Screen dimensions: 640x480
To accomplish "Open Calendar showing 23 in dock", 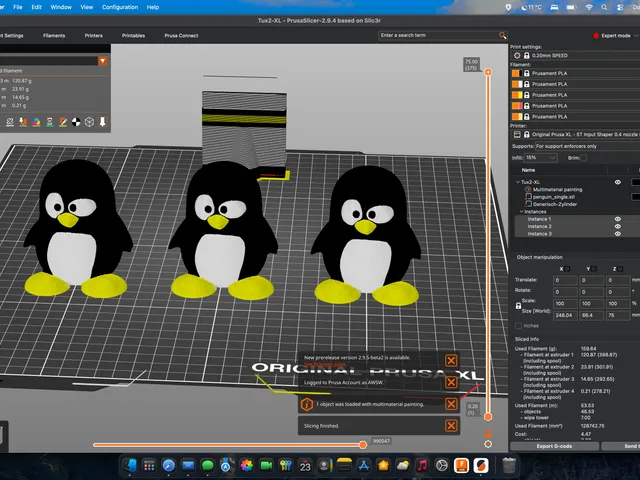I will (x=305, y=465).
